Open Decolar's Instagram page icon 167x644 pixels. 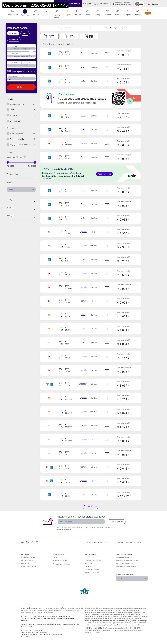point(27,542)
